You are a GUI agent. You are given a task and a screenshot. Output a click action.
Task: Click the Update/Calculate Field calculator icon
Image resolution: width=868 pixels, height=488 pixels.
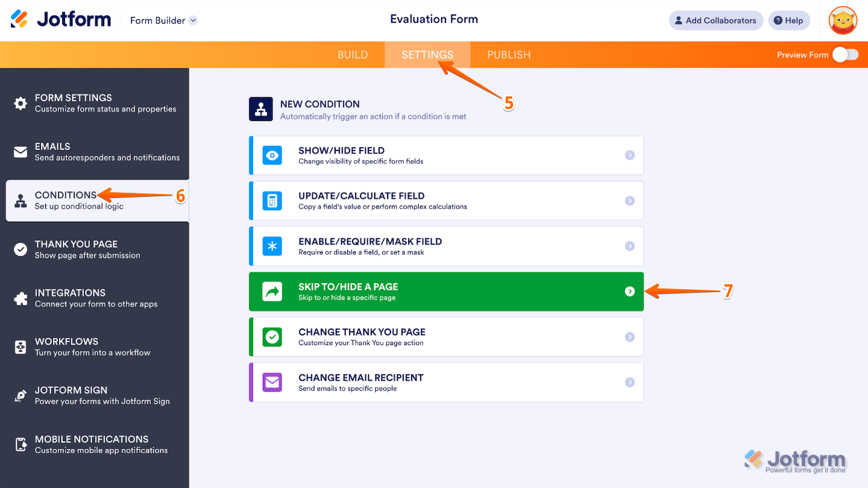(x=272, y=201)
